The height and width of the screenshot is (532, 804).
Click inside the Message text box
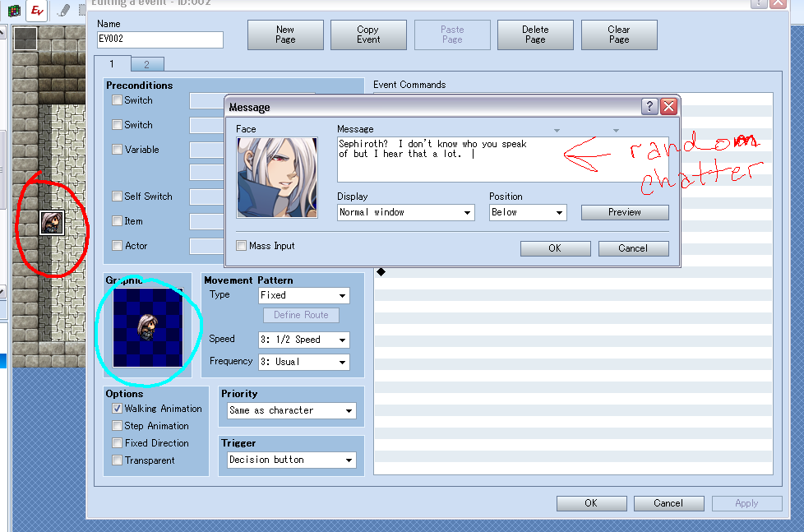[502, 160]
